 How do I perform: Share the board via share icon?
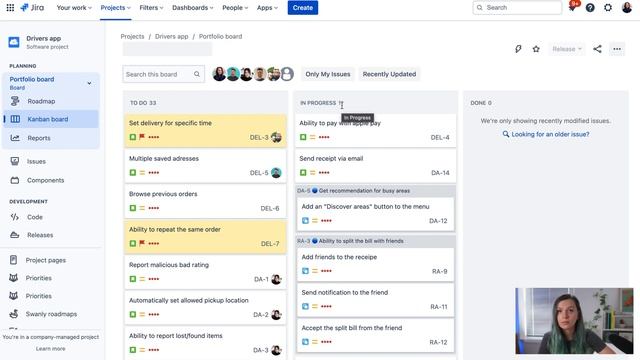[597, 49]
